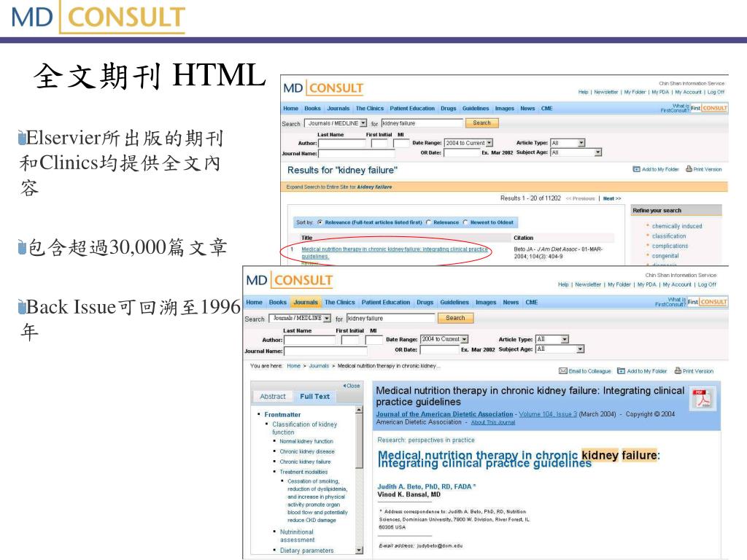Click 'classification' refine search link
This screenshot has height=560, width=747.
tap(669, 236)
